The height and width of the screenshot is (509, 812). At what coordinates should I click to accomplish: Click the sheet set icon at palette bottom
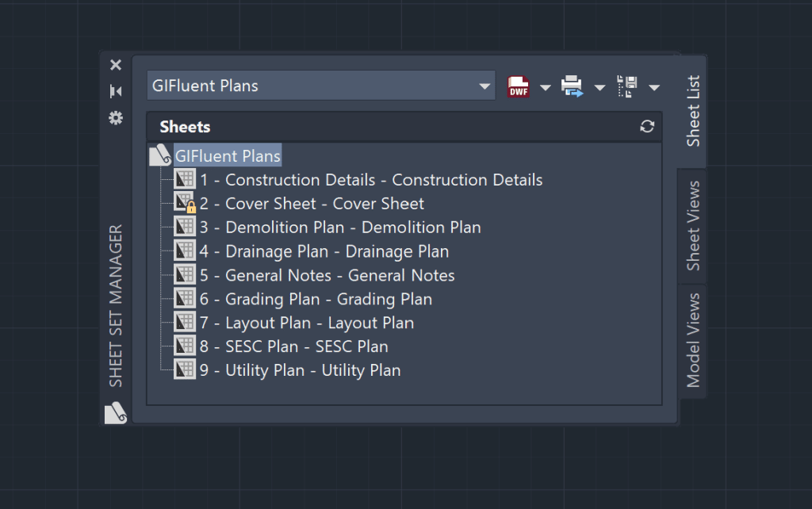click(114, 414)
